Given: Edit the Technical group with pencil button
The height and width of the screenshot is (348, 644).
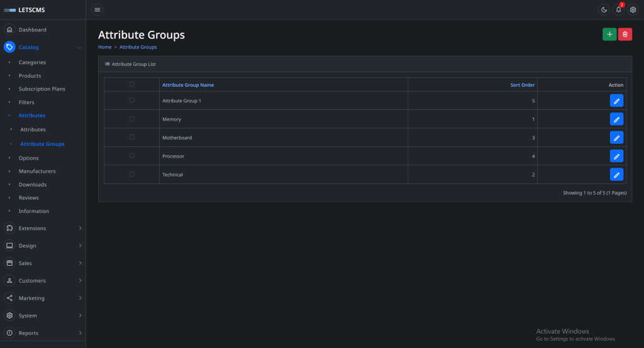Looking at the screenshot, I should tap(616, 175).
